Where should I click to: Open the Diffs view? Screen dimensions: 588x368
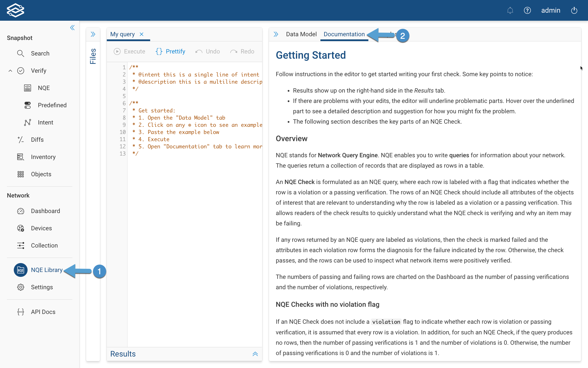tap(38, 139)
